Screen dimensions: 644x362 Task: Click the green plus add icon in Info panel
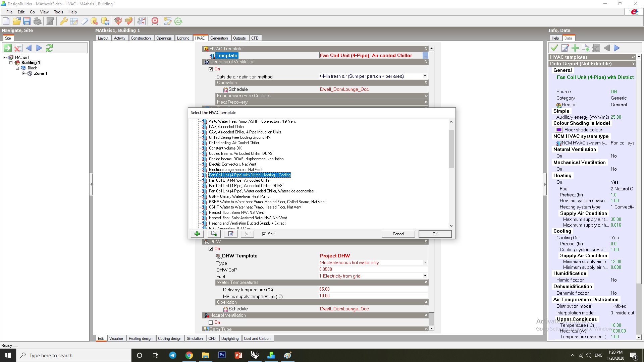pos(575,48)
